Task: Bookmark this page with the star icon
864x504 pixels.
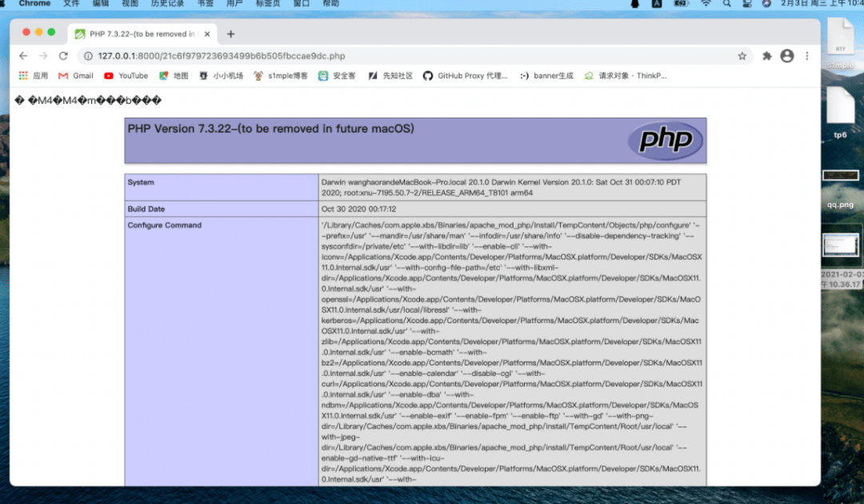Action: (742, 56)
